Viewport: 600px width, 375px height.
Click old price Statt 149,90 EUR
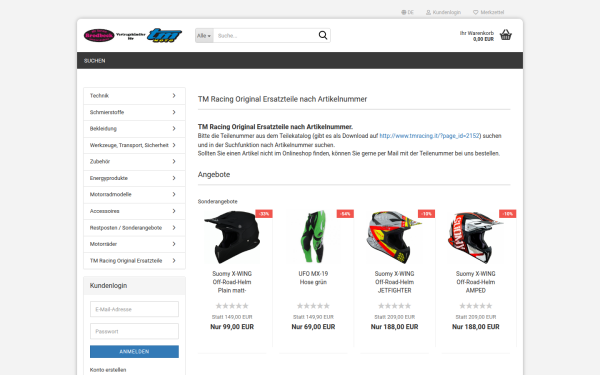(x=313, y=317)
